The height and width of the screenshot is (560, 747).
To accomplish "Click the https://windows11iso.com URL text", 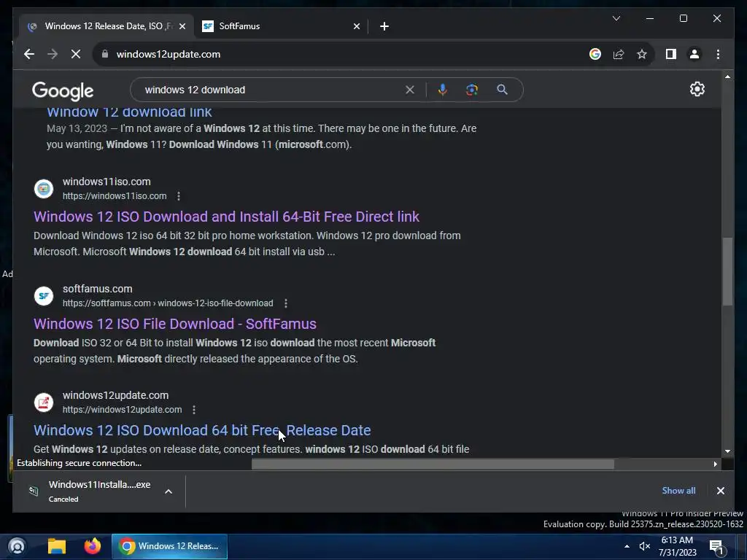I will click(115, 196).
